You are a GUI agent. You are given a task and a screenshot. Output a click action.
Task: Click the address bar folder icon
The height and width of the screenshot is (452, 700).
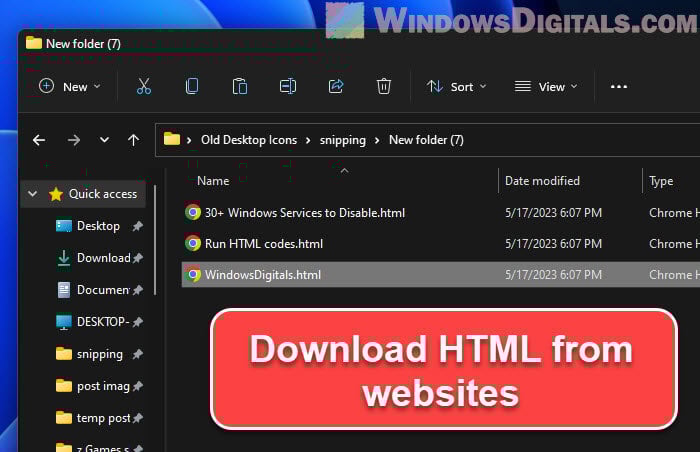pyautogui.click(x=172, y=139)
